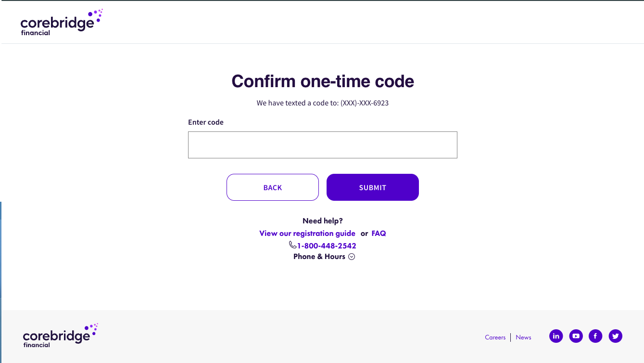Click the masked phone number ending 6923

click(364, 103)
